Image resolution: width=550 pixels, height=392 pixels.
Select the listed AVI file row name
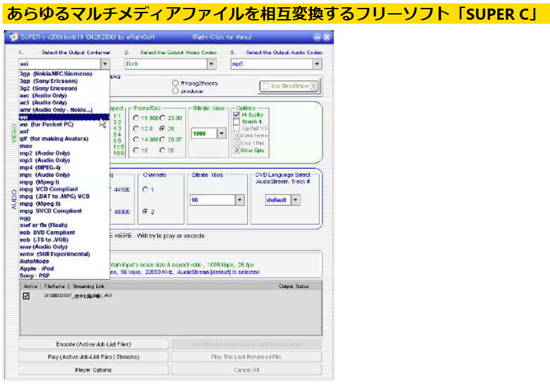click(x=78, y=296)
